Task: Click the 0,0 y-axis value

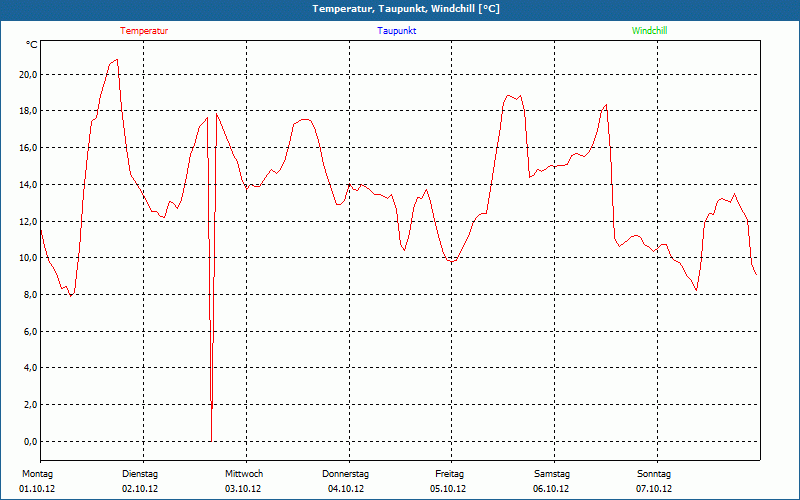Action: coord(30,441)
